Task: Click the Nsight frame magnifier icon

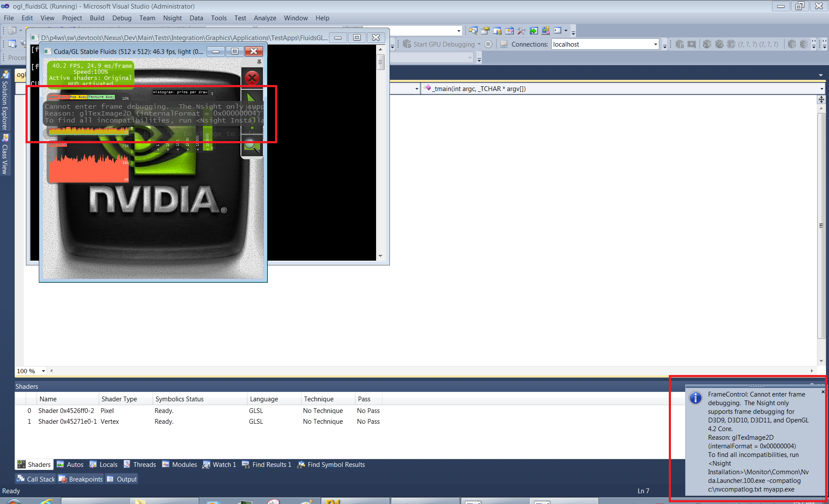Action: coord(692,44)
